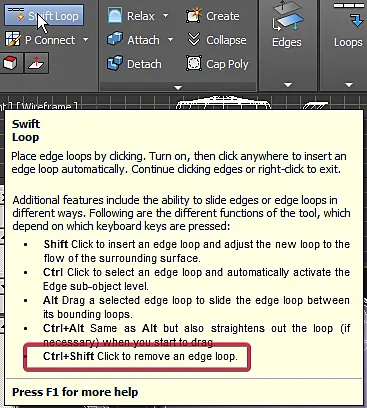The image size is (367, 408).
Task: Click the Collapse chevrons icon
Action: coord(194,40)
